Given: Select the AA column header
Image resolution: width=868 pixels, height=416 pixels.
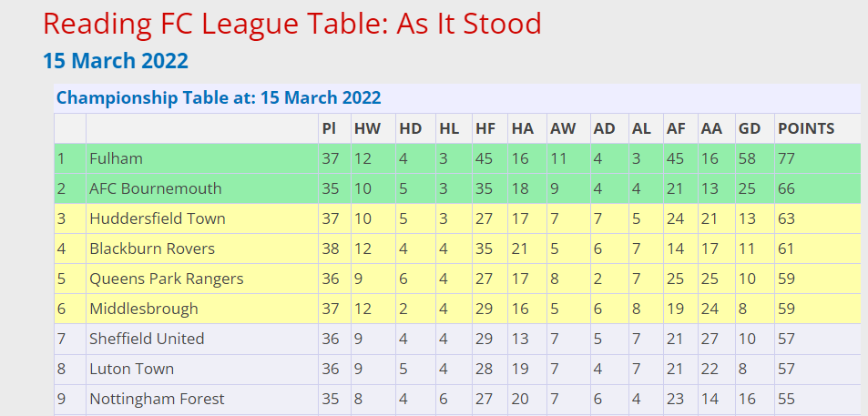Looking at the screenshot, I should [711, 128].
